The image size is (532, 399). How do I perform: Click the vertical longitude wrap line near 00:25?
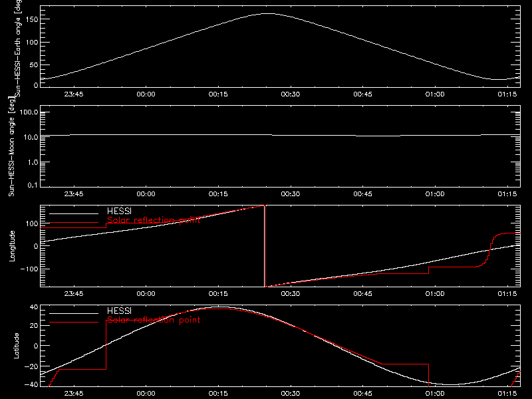[x=265, y=246]
